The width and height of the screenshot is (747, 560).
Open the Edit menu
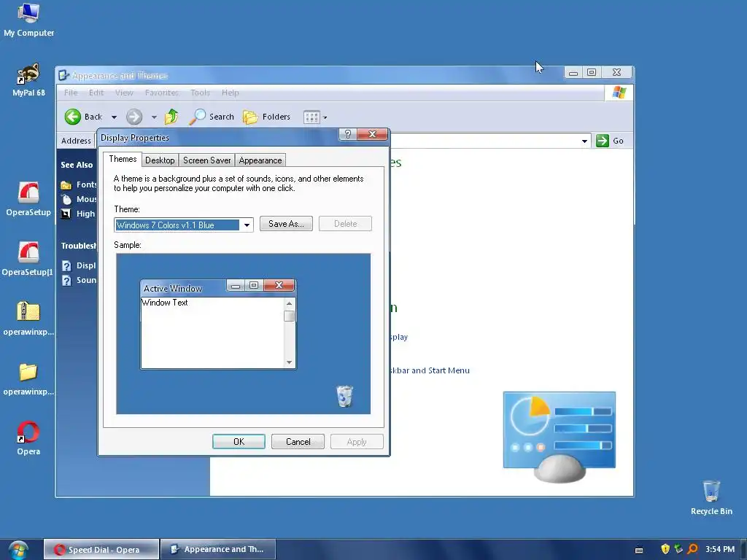point(96,93)
